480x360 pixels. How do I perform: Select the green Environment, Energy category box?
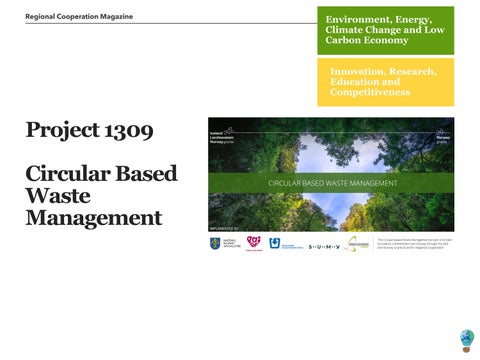point(386,30)
